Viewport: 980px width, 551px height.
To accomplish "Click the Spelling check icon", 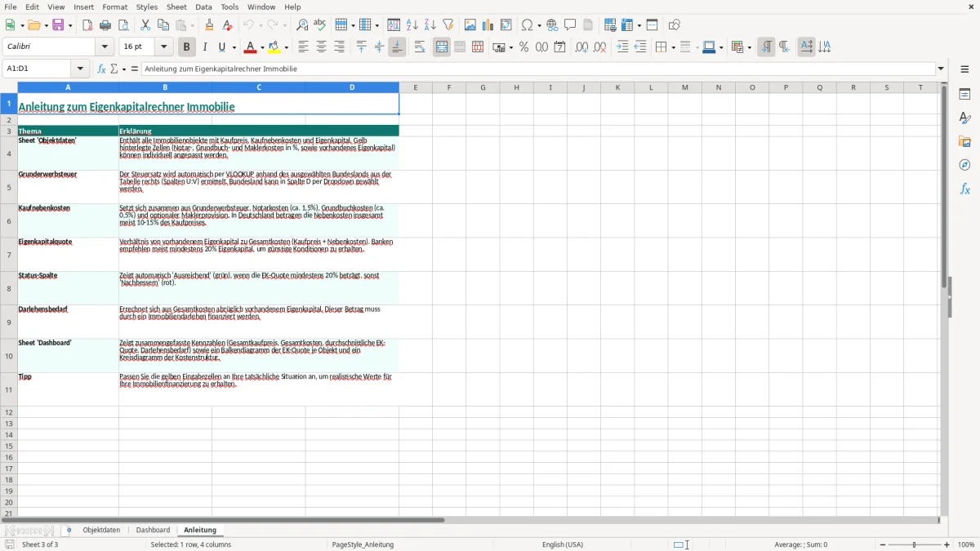I will coord(319,25).
